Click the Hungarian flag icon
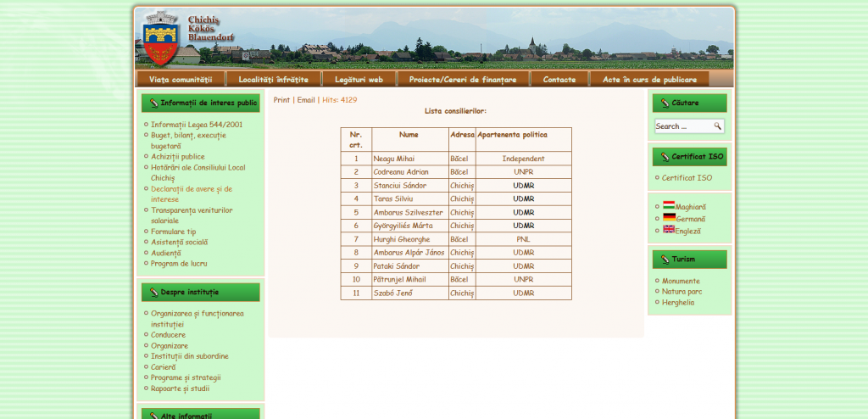The image size is (868, 419). 668,205
